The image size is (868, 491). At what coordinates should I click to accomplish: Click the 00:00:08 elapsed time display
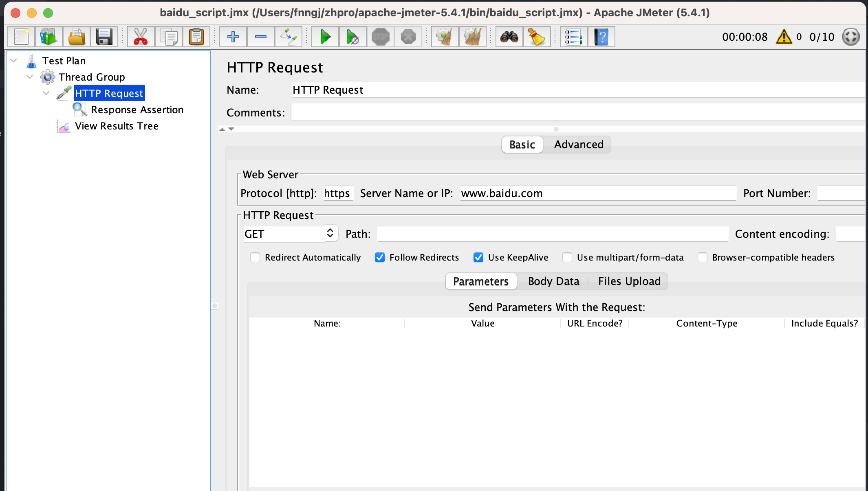point(745,37)
